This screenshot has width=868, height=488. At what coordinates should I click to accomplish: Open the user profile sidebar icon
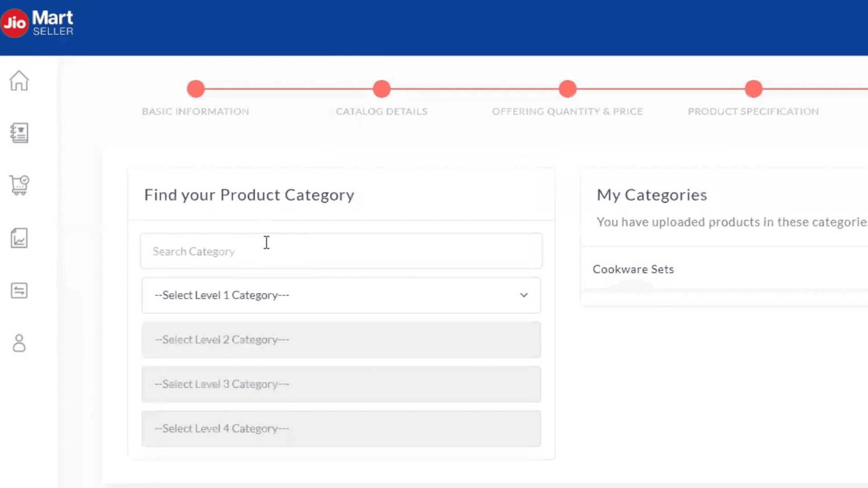[x=19, y=343]
